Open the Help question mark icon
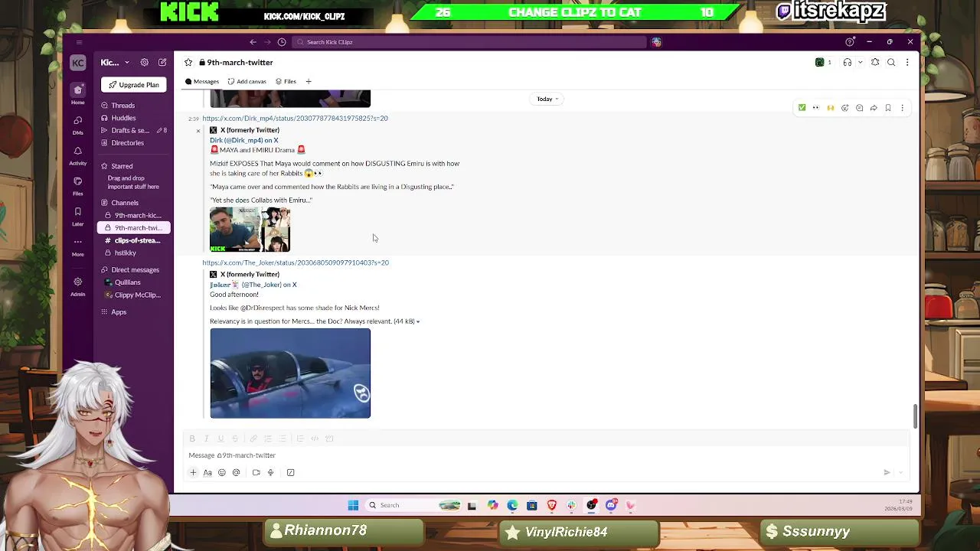Screen dimensions: 980x551 coord(849,42)
